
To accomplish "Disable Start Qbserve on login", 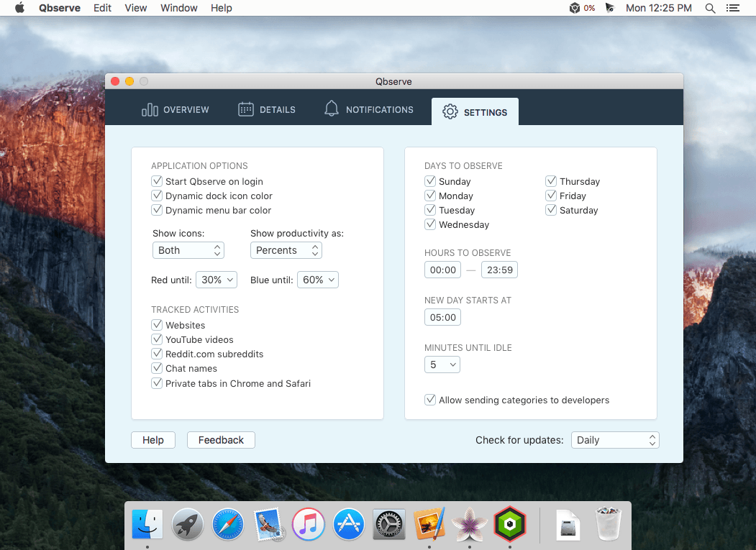I will point(157,181).
